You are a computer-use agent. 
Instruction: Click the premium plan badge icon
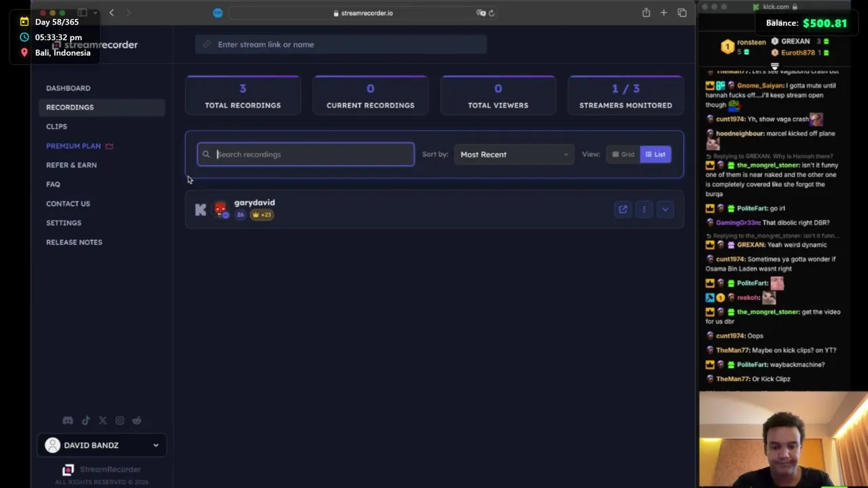(109, 146)
